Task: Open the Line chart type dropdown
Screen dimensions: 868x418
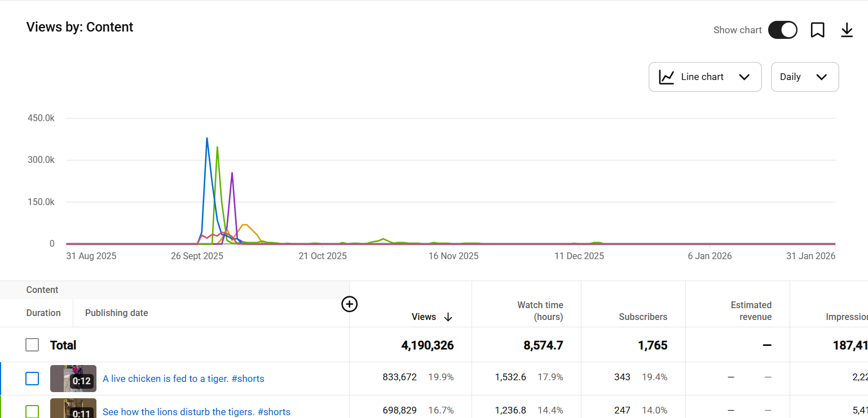Action: (704, 77)
